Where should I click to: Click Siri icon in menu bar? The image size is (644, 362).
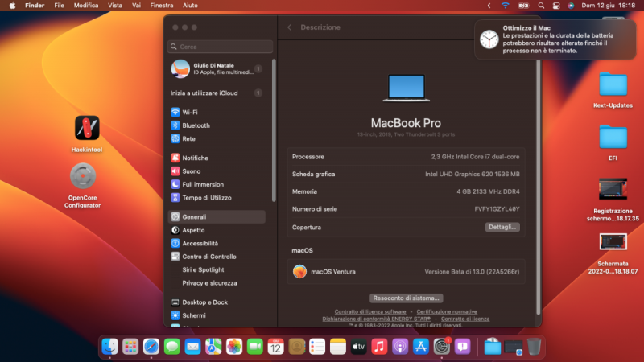point(571,6)
